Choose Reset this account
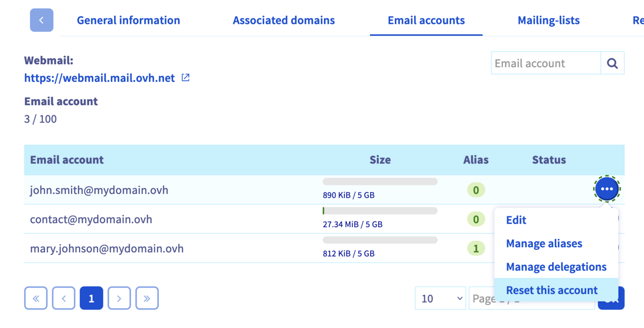The height and width of the screenshot is (328, 644). click(552, 290)
